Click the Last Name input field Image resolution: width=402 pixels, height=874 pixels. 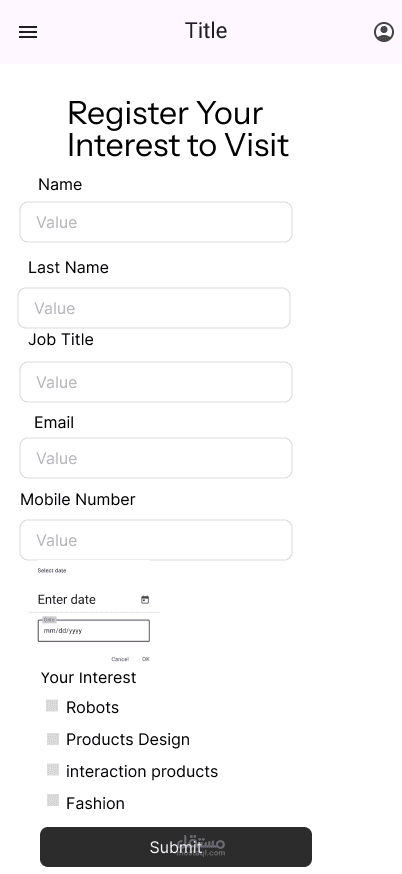[154, 308]
